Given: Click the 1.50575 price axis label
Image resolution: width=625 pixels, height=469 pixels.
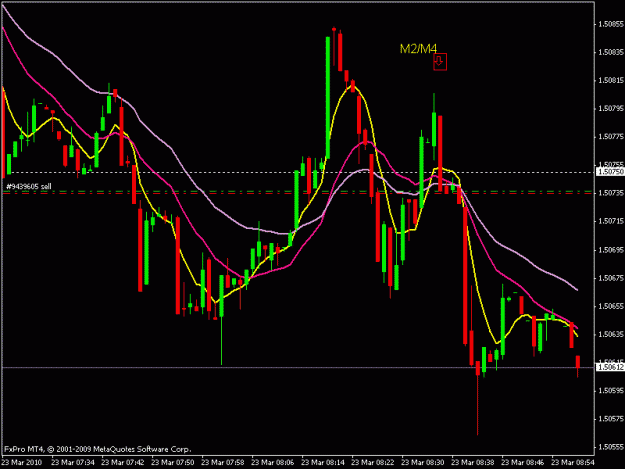Looking at the screenshot, I should click(x=611, y=419).
